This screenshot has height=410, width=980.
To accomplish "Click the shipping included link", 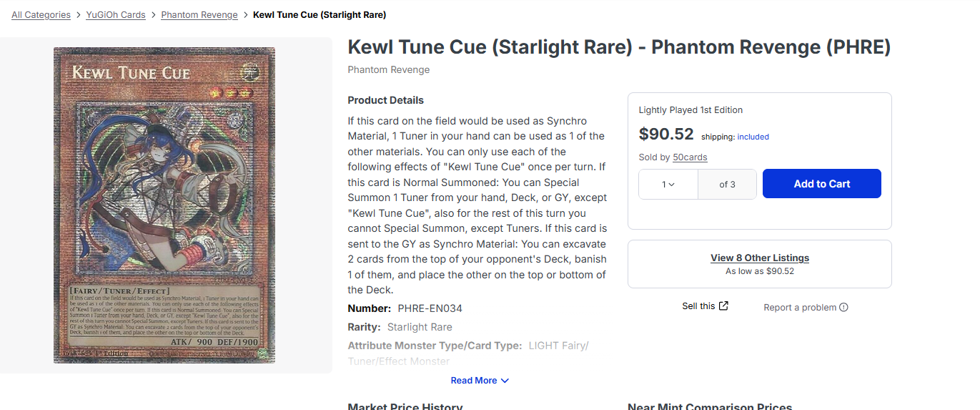I will click(x=753, y=137).
